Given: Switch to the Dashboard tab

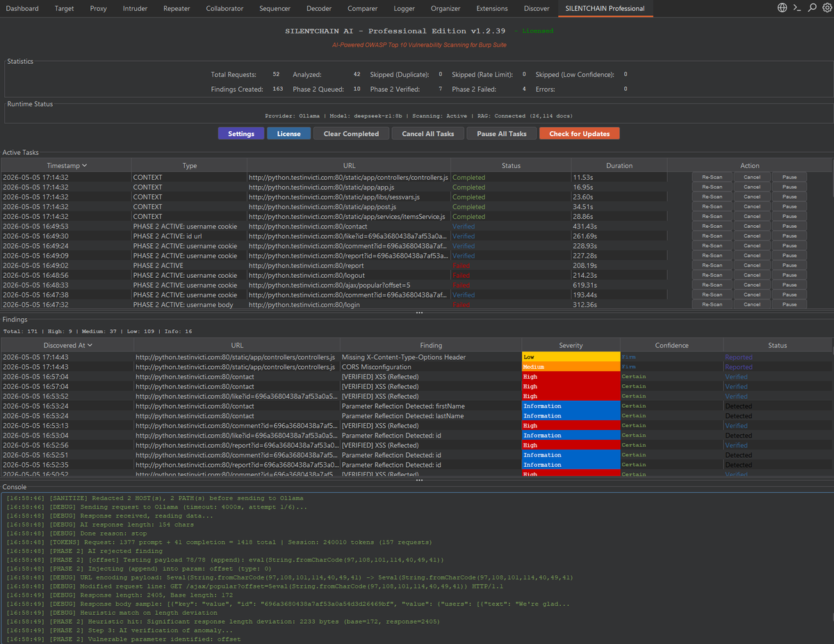Looking at the screenshot, I should (x=22, y=8).
